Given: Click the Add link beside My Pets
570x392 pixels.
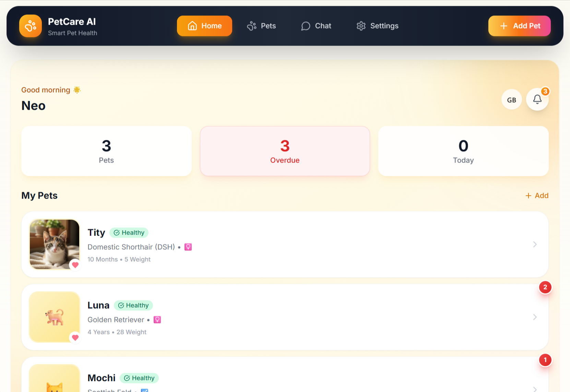Looking at the screenshot, I should pos(537,195).
